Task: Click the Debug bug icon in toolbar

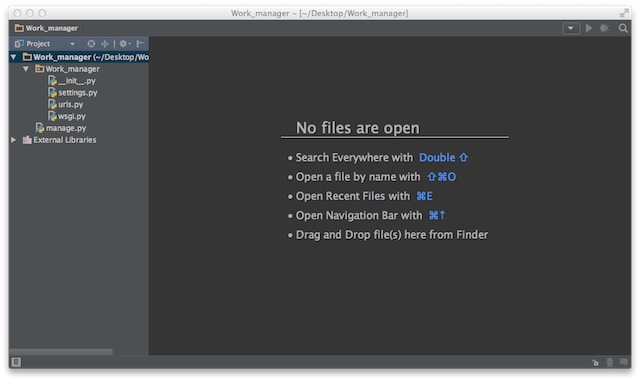Action: coord(604,28)
